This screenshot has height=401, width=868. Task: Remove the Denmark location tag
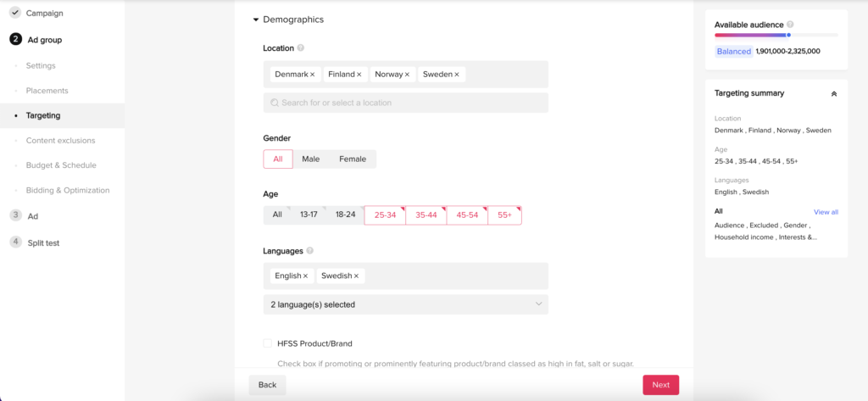tap(312, 75)
